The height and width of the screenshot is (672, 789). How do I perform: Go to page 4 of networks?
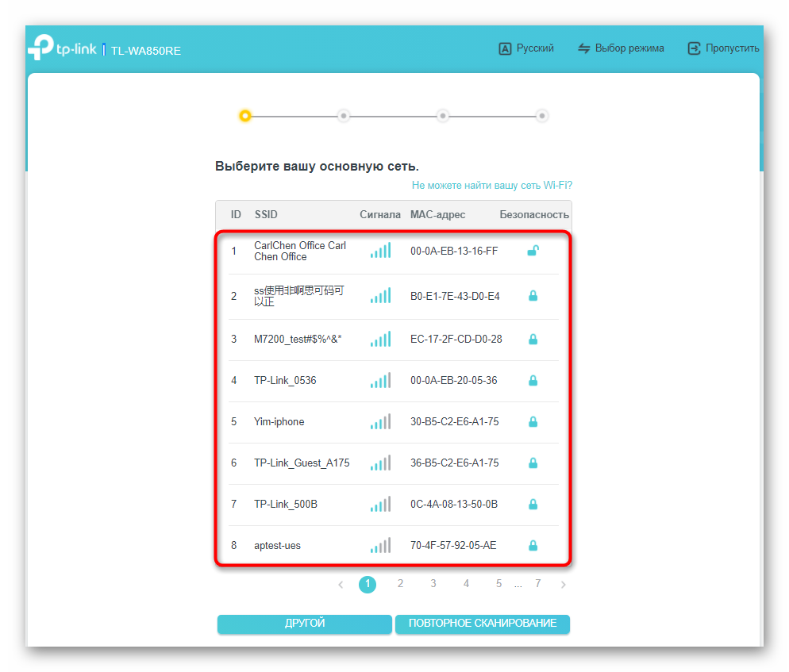coord(466,583)
